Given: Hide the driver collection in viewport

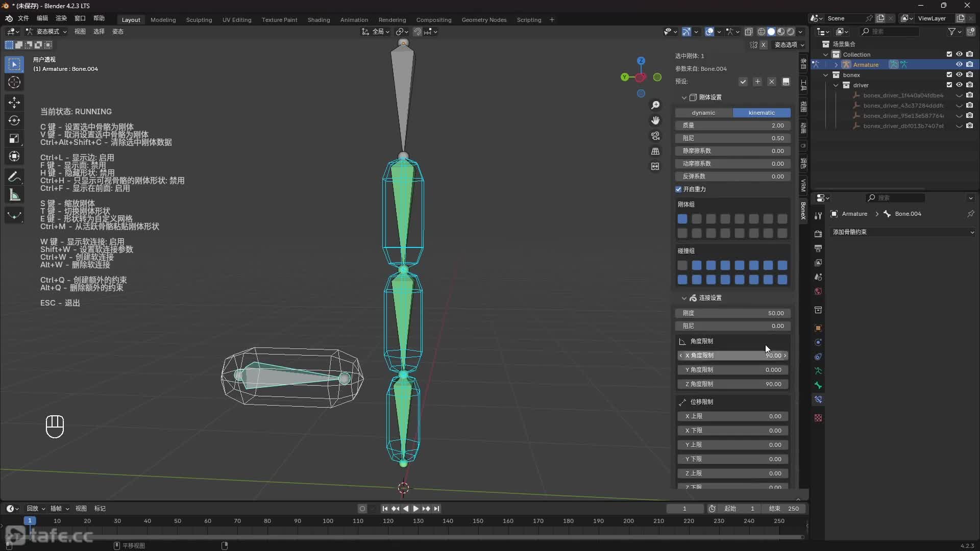Looking at the screenshot, I should point(959,85).
